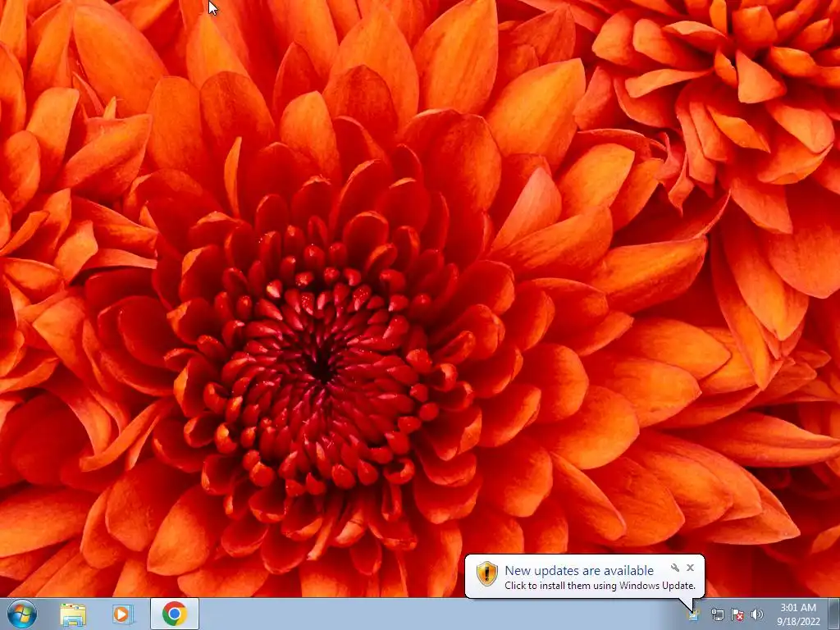
Task: Switch to Google Chrome on the taskbar
Action: (175, 614)
